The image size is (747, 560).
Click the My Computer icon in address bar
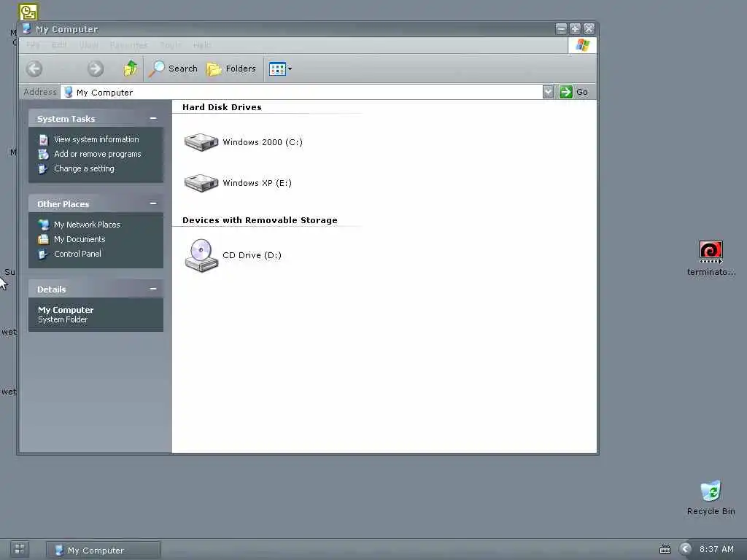(x=68, y=92)
